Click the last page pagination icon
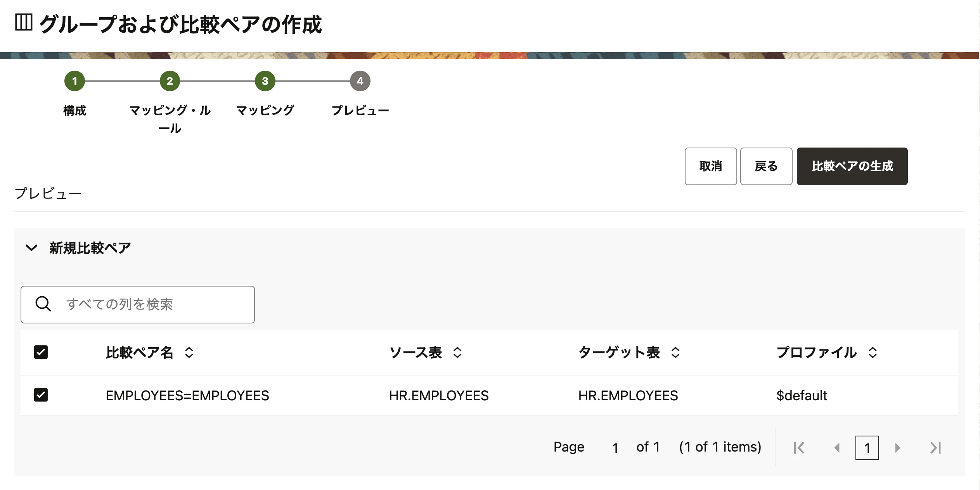Image resolution: width=980 pixels, height=490 pixels. [935, 448]
